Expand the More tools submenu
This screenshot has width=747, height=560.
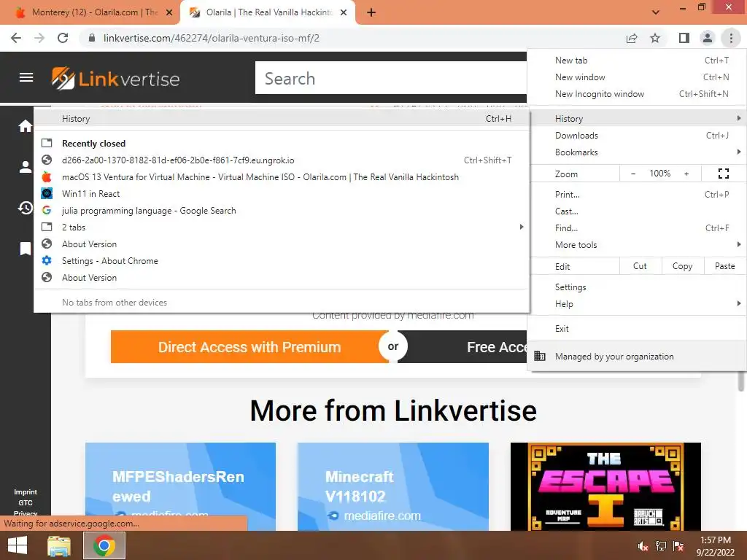coord(637,245)
